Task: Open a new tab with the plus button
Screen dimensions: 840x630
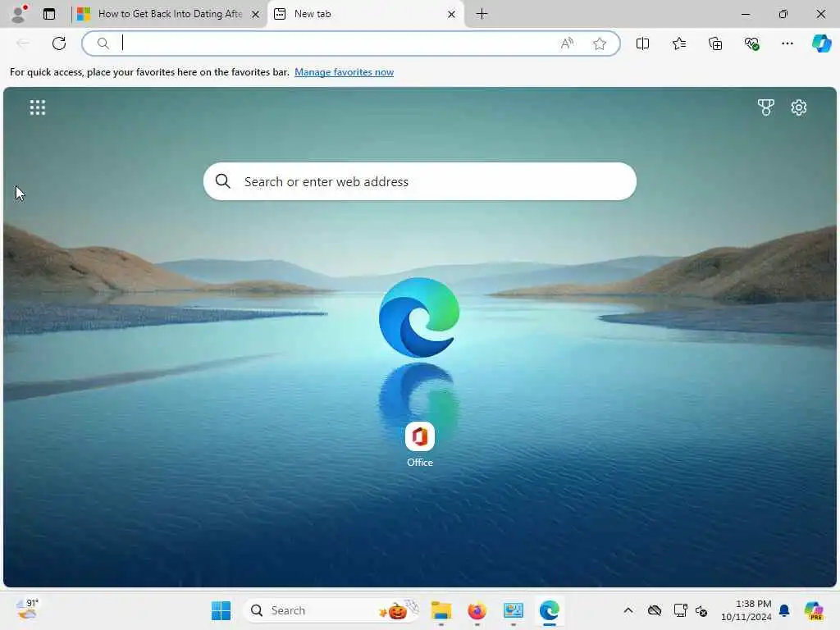Action: 482,14
